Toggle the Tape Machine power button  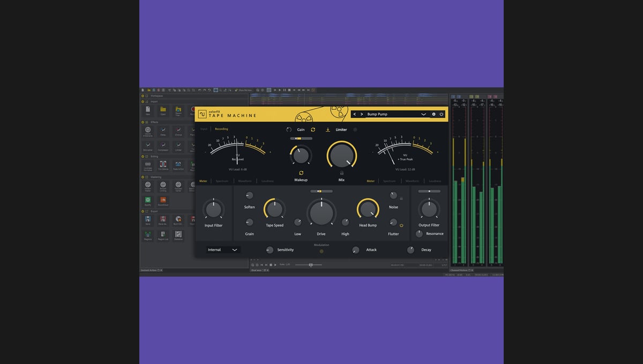pos(442,114)
